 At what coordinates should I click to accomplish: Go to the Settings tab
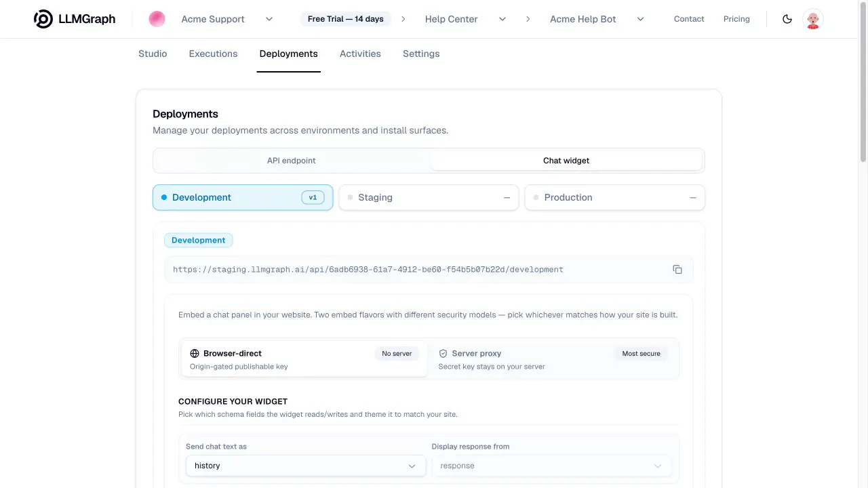pyautogui.click(x=421, y=54)
